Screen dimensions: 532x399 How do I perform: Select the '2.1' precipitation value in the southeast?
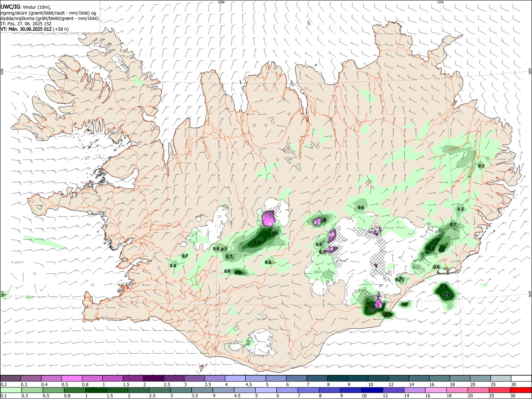(x=431, y=248)
